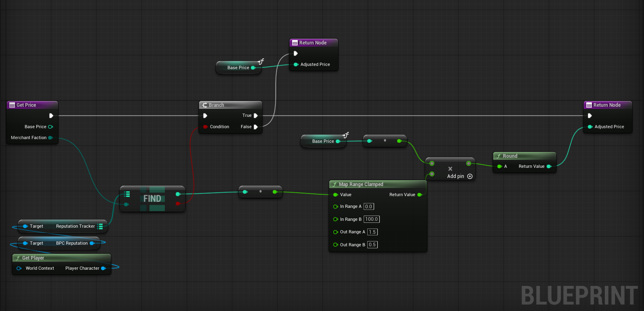Click the Player Character output pin

103,269
